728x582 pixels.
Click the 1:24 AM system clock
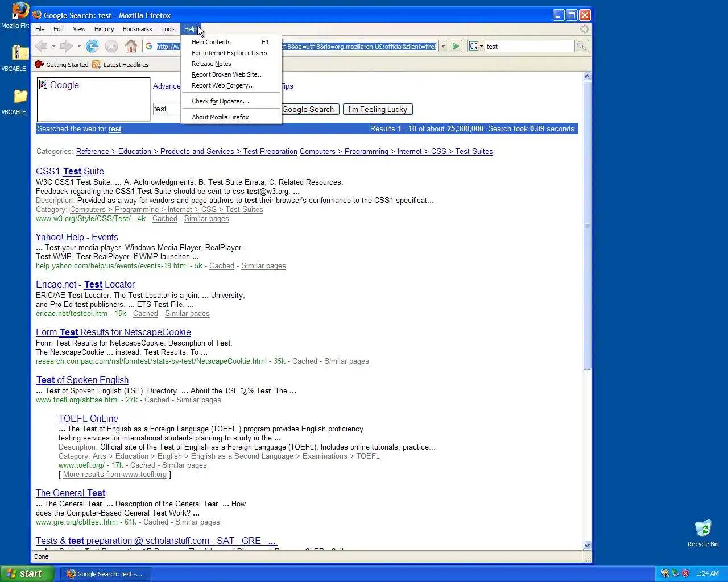pos(707,573)
